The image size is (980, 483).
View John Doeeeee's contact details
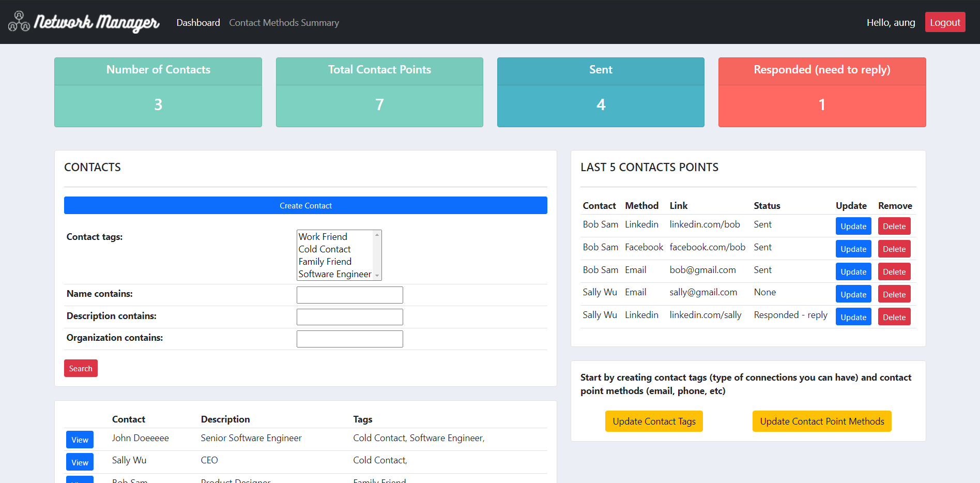80,440
